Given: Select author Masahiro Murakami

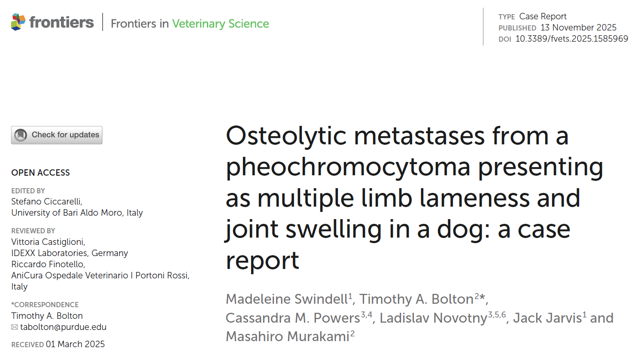Looking at the screenshot, I should tap(287, 336).
